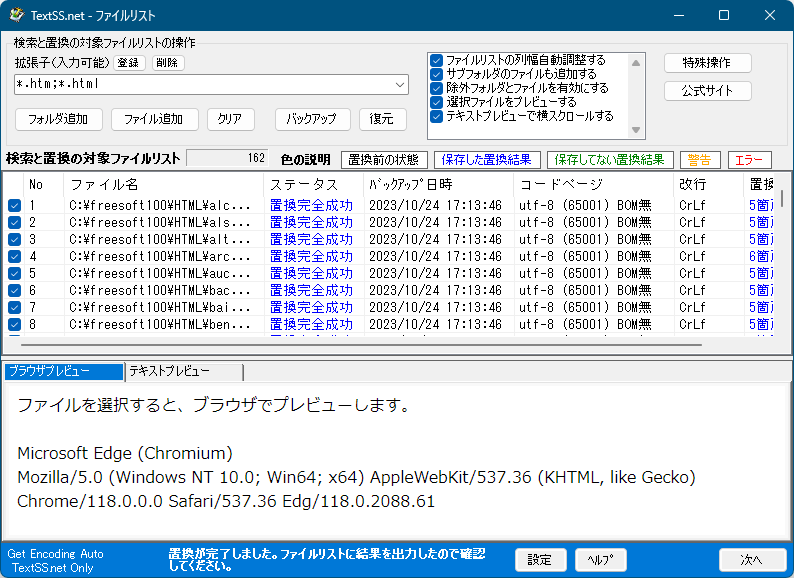Select file C:¥freesoft100¥HTML¥bai...
Image resolution: width=794 pixels, height=578 pixels.
click(x=160, y=307)
